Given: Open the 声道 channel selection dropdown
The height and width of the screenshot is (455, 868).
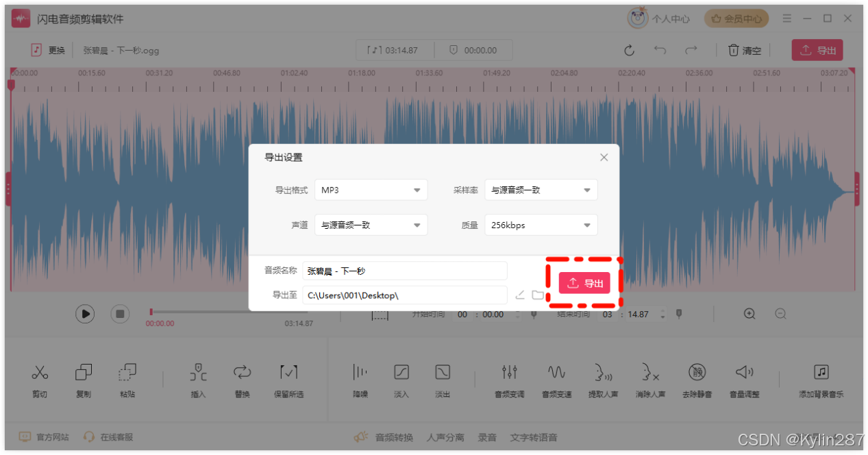Looking at the screenshot, I should click(371, 225).
